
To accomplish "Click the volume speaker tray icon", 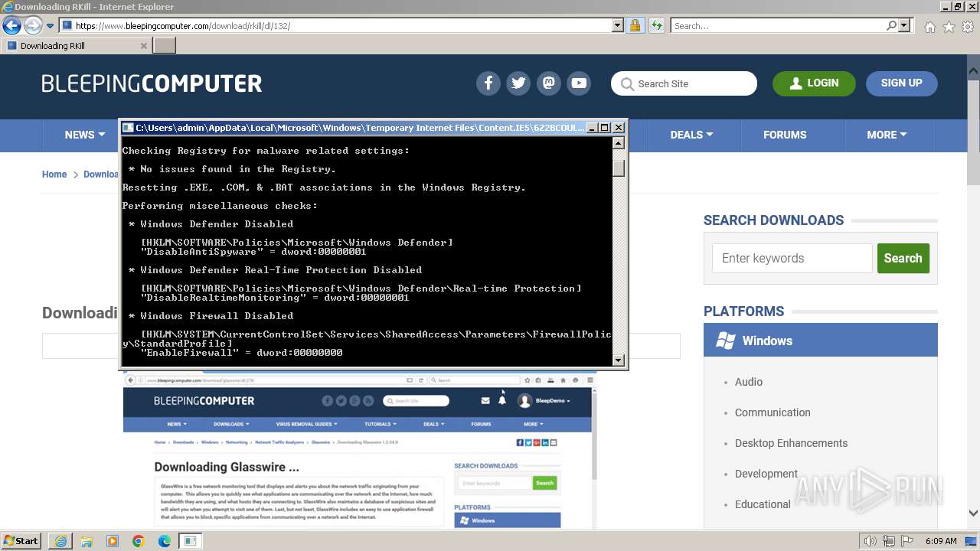I will [870, 541].
